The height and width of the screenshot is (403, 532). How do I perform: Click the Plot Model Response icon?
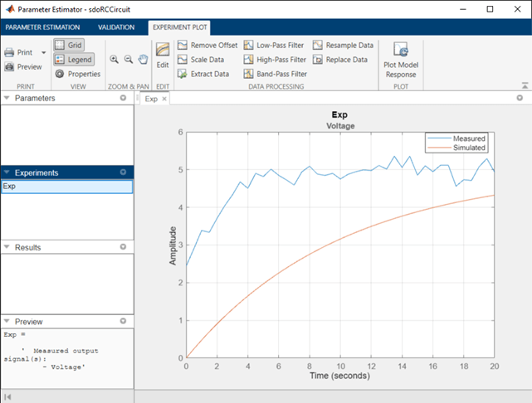[401, 50]
